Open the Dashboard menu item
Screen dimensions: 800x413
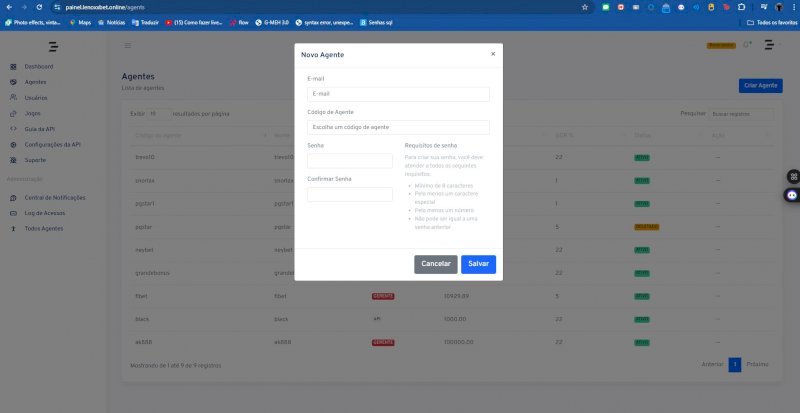pyautogui.click(x=39, y=67)
